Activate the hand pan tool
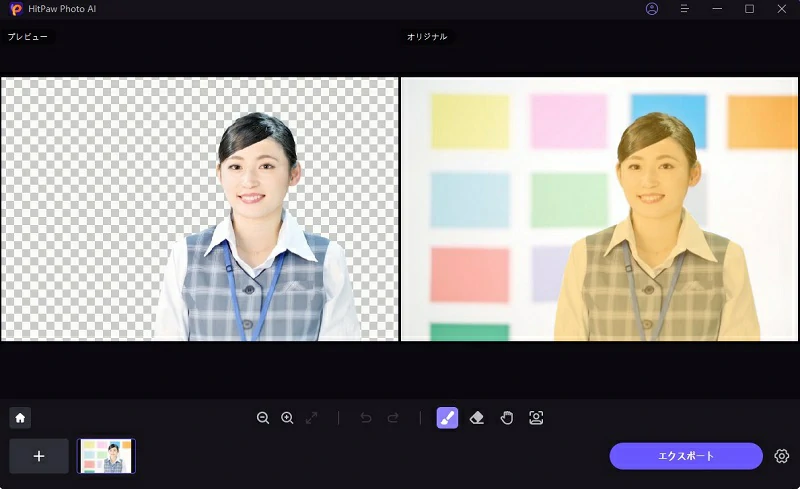 coord(507,418)
